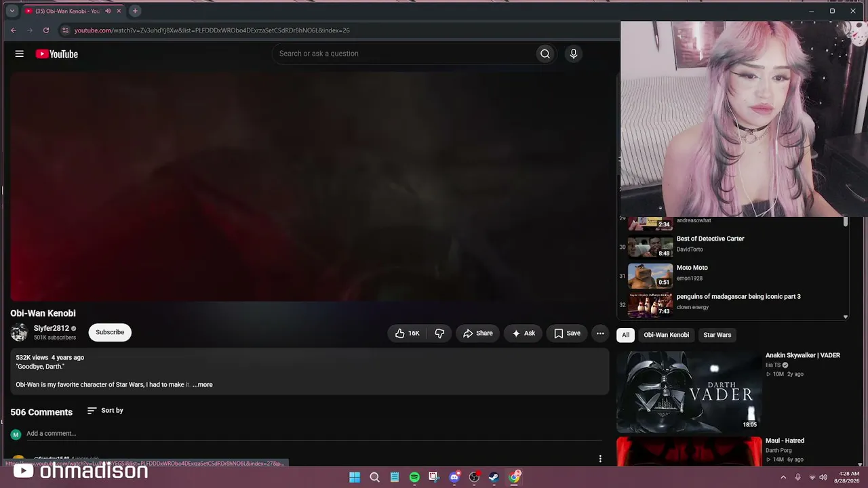Viewport: 868px width, 488px height.
Task: Subscribe to Slyfer2812
Action: tap(110, 332)
